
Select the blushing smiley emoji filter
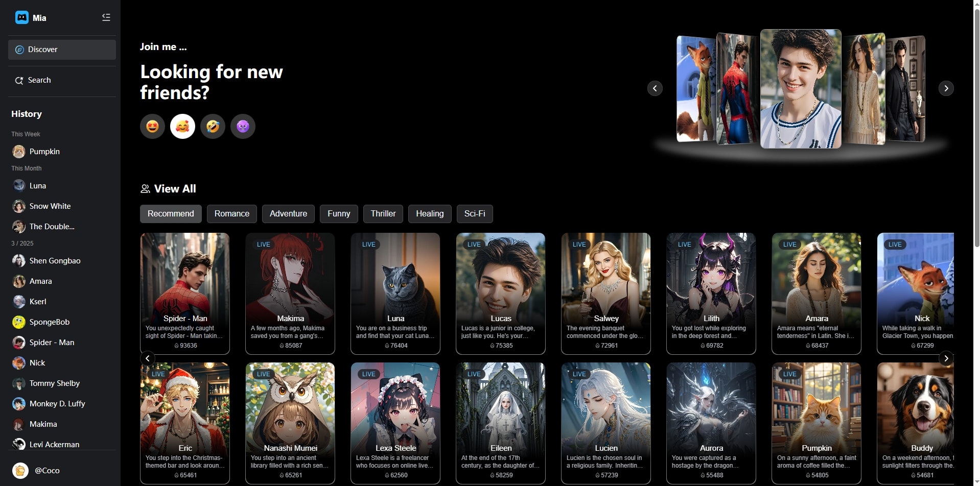(182, 126)
